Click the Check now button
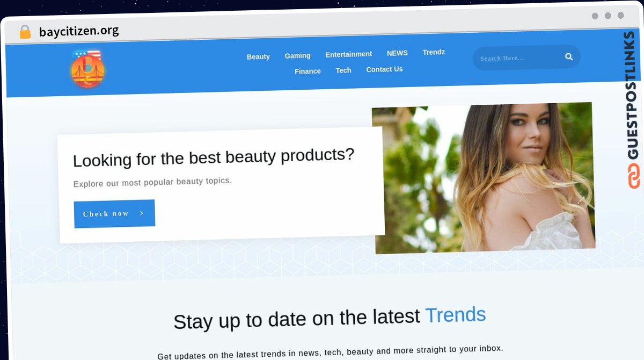This screenshot has height=360, width=644. [x=114, y=214]
